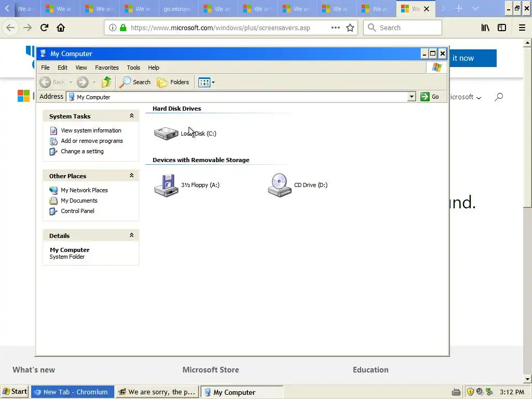Screen dimensions: 532x399
Task: Click the Search toolbar button in My Computer
Action: click(135, 82)
